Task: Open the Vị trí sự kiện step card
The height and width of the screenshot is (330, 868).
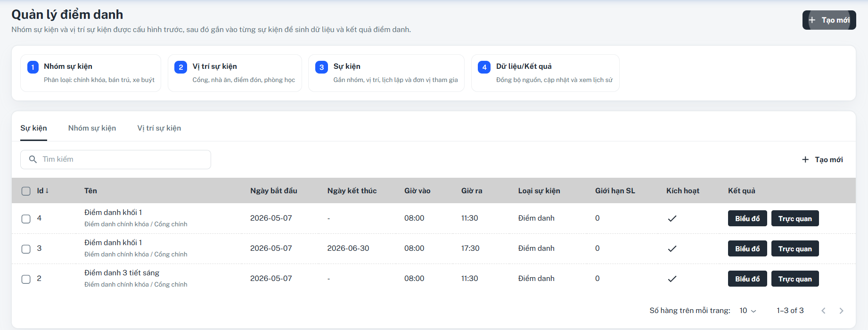Action: (x=235, y=73)
